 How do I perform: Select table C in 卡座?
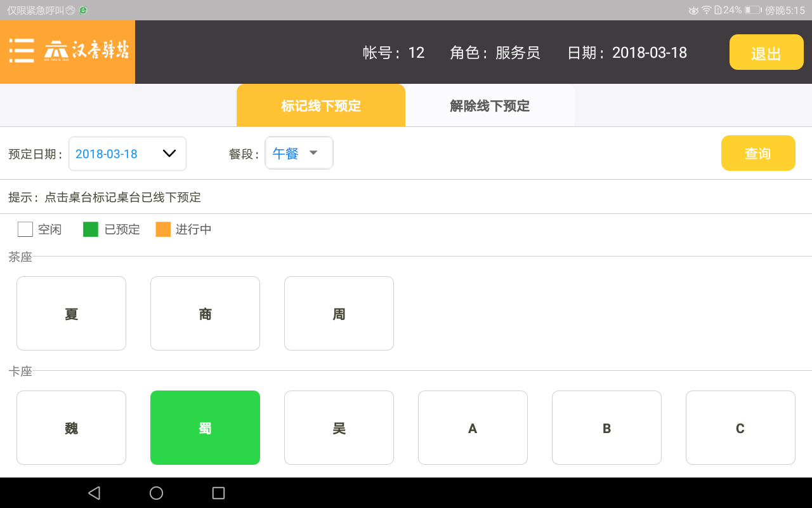740,427
